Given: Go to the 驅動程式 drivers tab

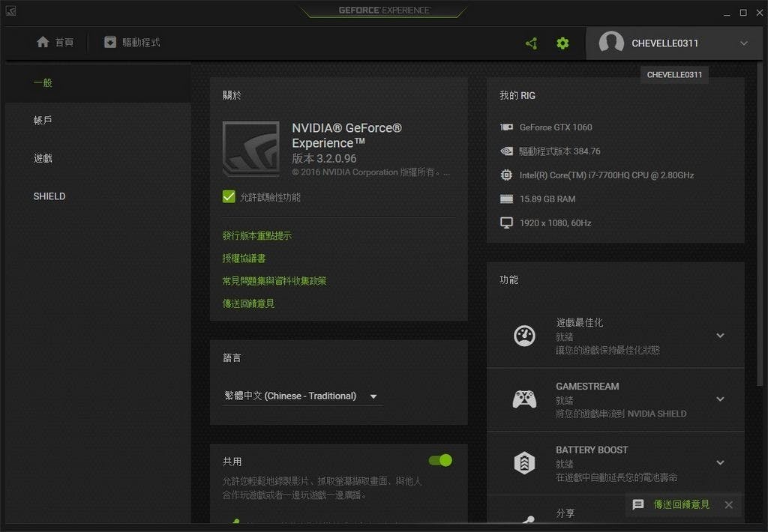Looking at the screenshot, I should click(x=132, y=43).
